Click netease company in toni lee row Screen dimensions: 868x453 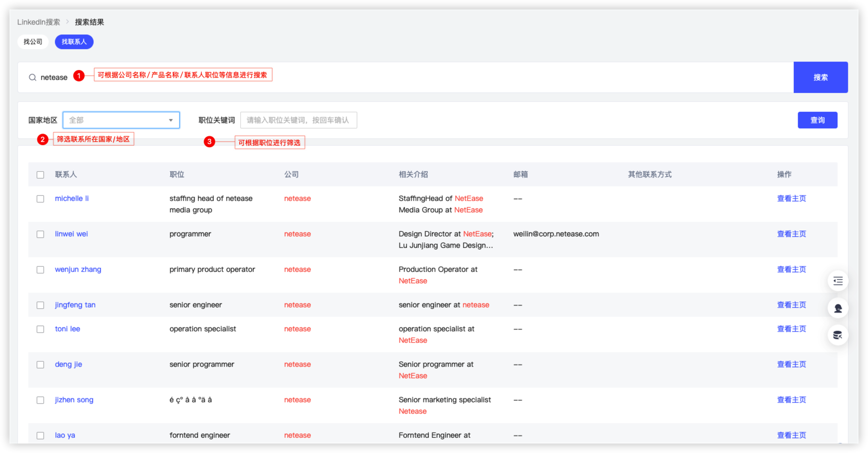[x=298, y=329]
